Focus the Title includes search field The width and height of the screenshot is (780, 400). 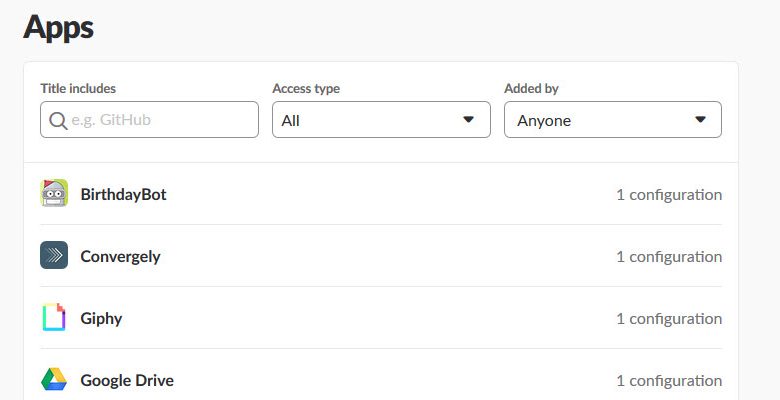[160, 120]
